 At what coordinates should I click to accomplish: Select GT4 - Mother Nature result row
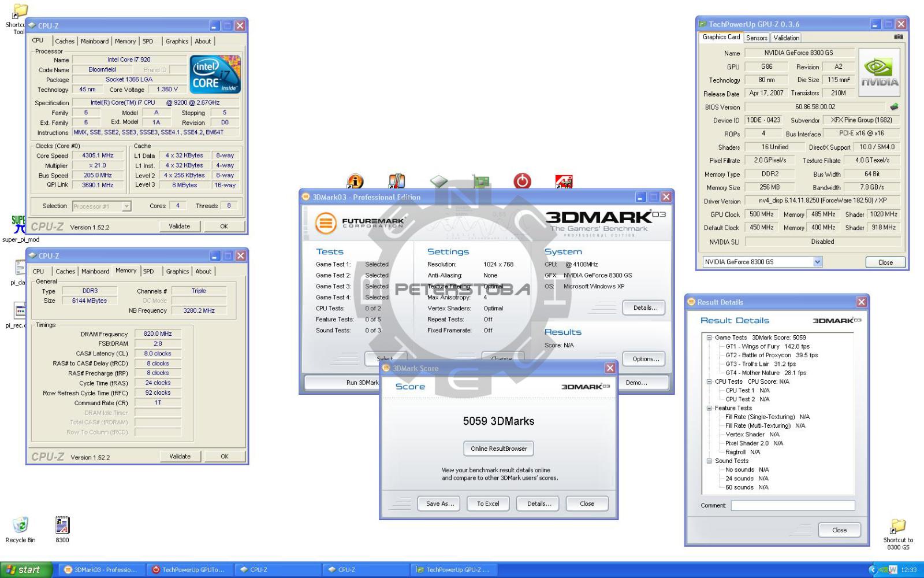pyautogui.click(x=766, y=373)
